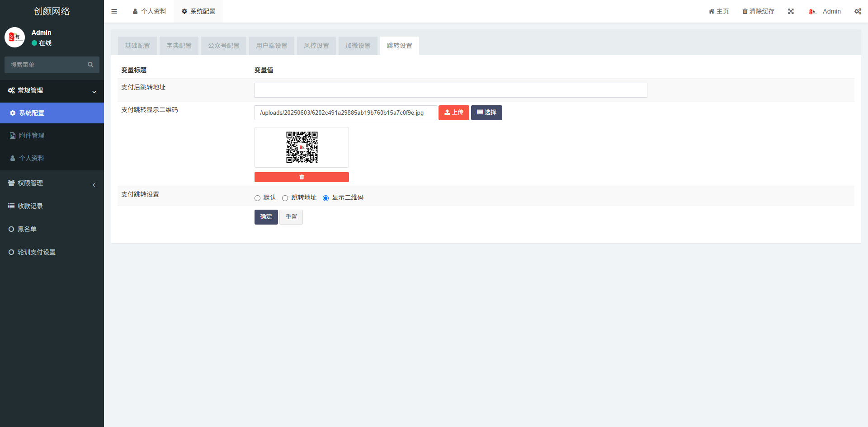The image size is (868, 427).
Task: Click the fullscreen expand icon
Action: pyautogui.click(x=791, y=11)
